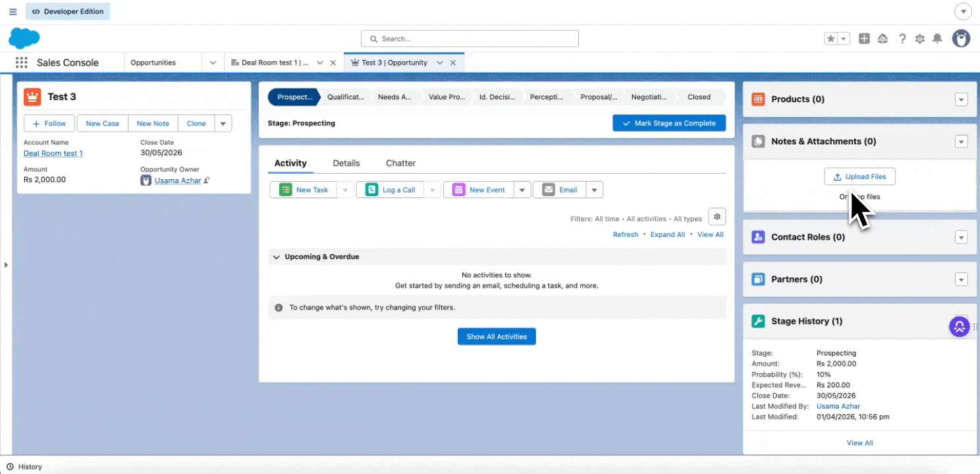Switch to the Activity tab
980x474 pixels.
pos(290,163)
